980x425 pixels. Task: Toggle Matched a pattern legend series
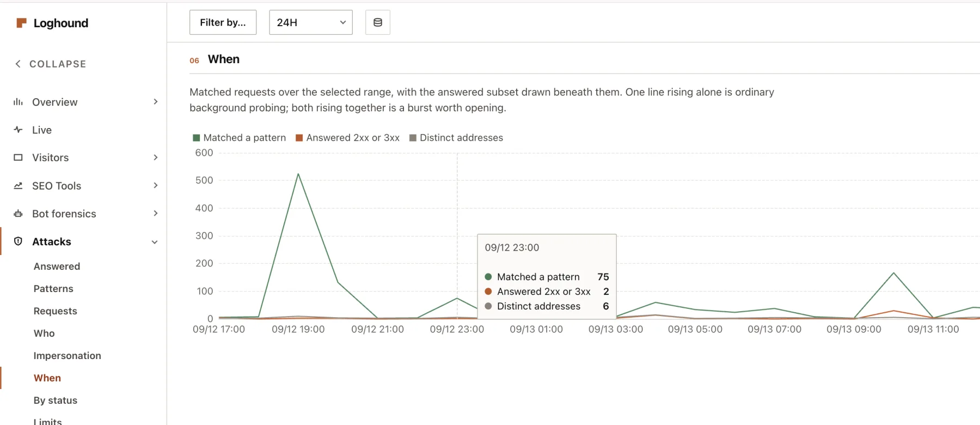(x=239, y=138)
